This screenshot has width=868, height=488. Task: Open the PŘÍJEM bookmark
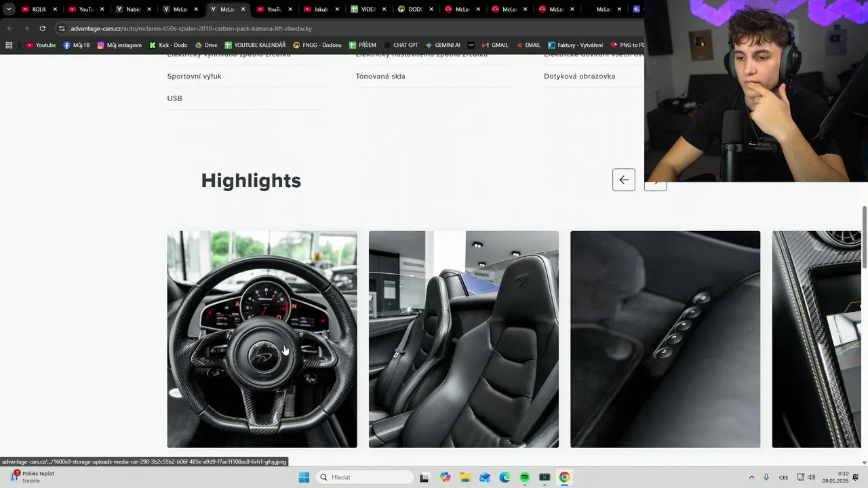[363, 45]
